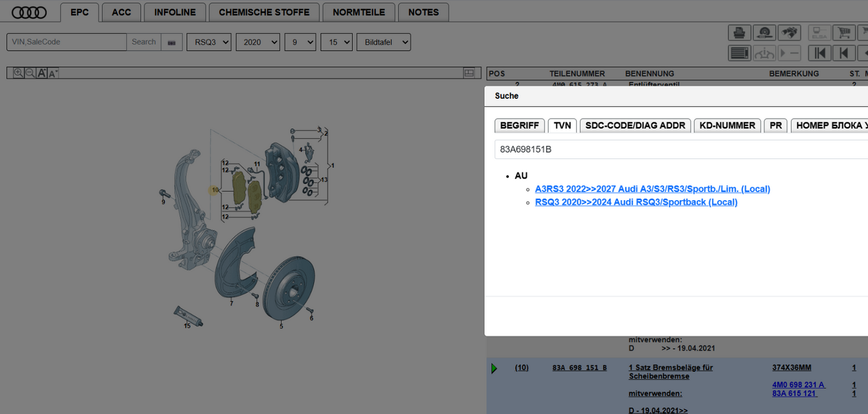This screenshot has width=868, height=414.
Task: Select the SDC-CODE/DIAG ADDR search tab
Action: click(635, 125)
